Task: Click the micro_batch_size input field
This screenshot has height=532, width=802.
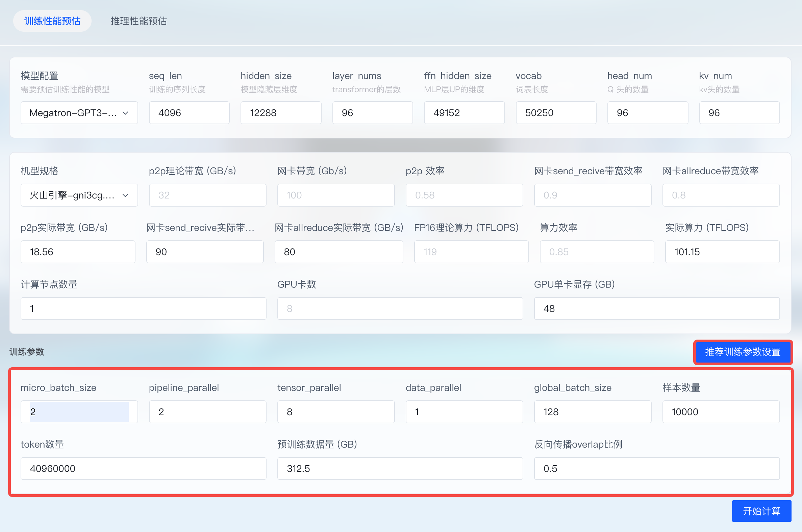Action: (79, 411)
